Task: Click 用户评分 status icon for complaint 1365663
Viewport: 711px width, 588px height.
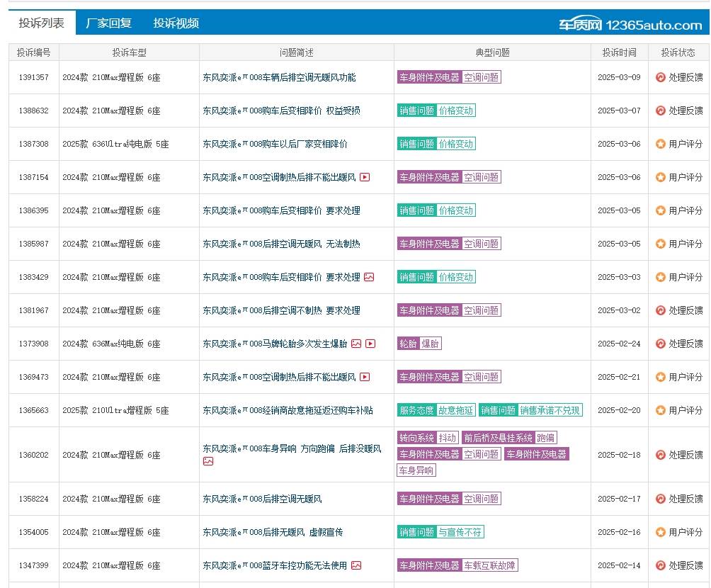Action: point(661,410)
